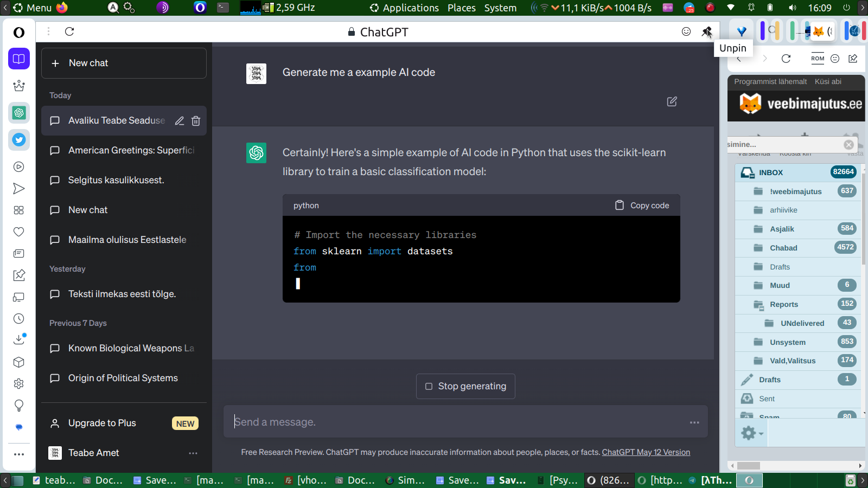
Task: Open the Applications menu
Action: [x=404, y=8]
